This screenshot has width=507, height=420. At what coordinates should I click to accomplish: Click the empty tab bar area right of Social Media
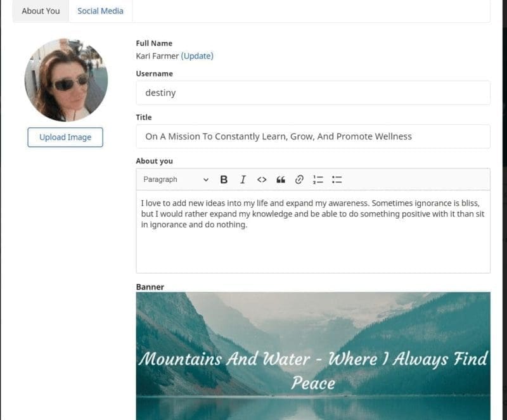311,11
